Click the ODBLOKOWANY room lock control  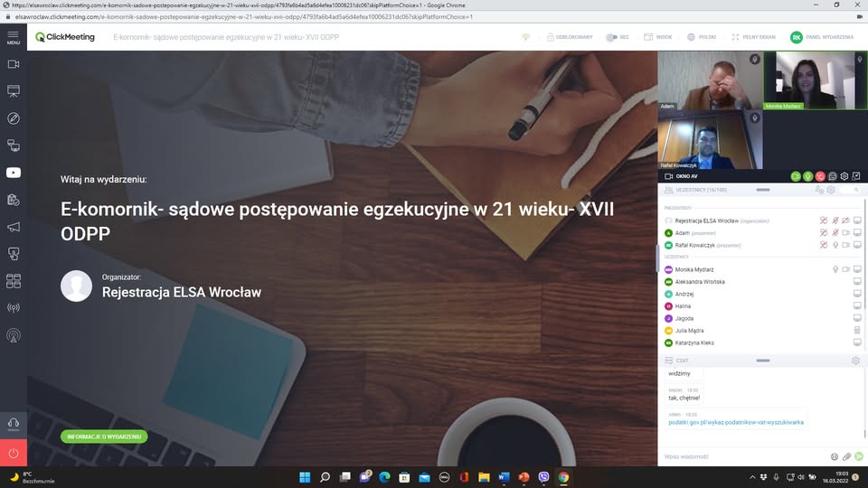click(x=570, y=37)
